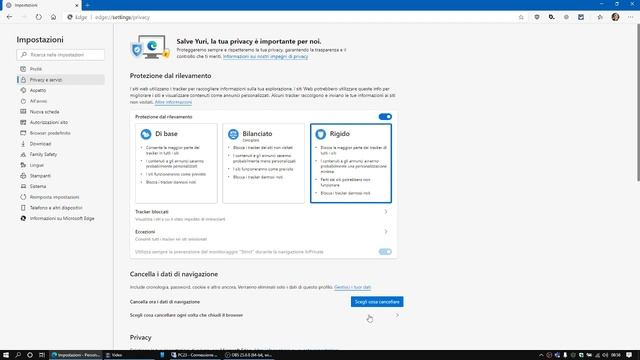Show hidden system tray icons
640x360 pixels.
[542, 355]
